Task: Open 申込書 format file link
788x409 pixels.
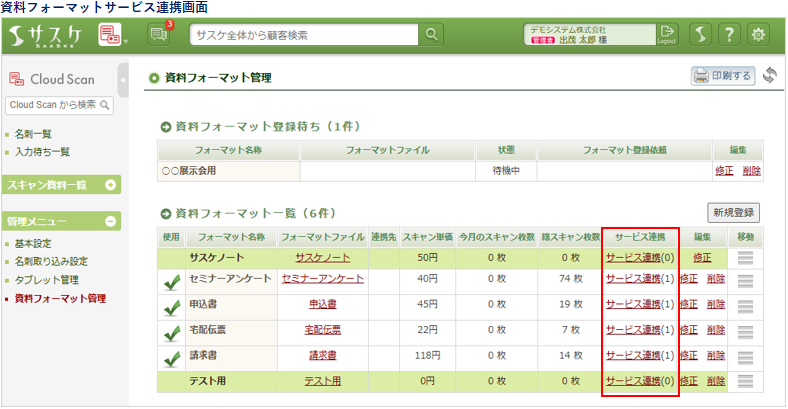Action: (x=323, y=304)
